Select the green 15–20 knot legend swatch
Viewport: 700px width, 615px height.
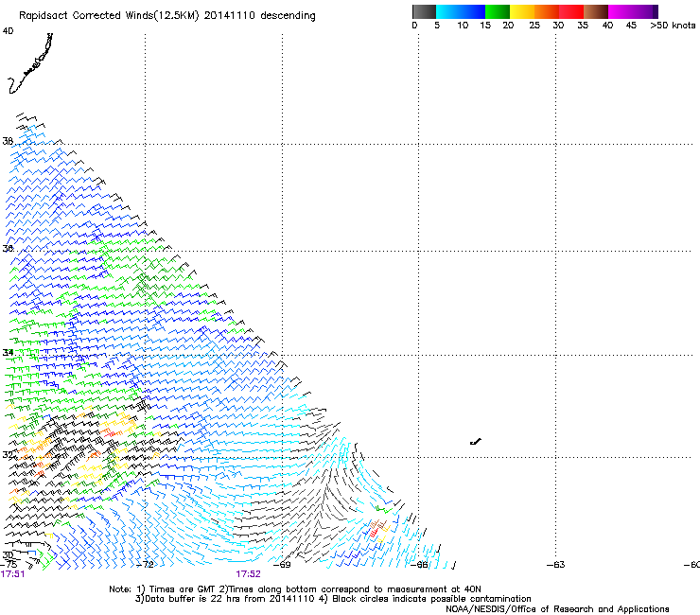click(x=498, y=11)
